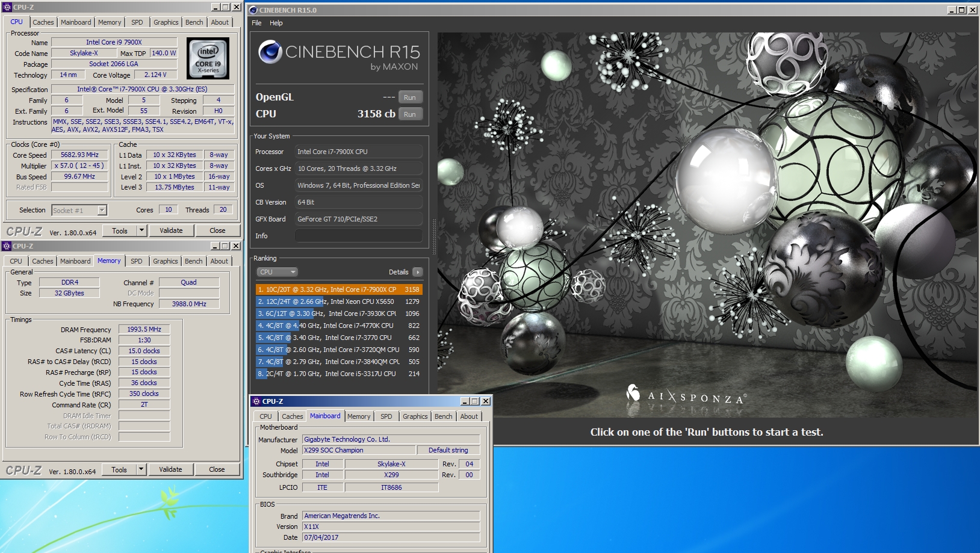Click Tools button in Memory CPU-Z window
This screenshot has width=980, height=553.
point(119,469)
